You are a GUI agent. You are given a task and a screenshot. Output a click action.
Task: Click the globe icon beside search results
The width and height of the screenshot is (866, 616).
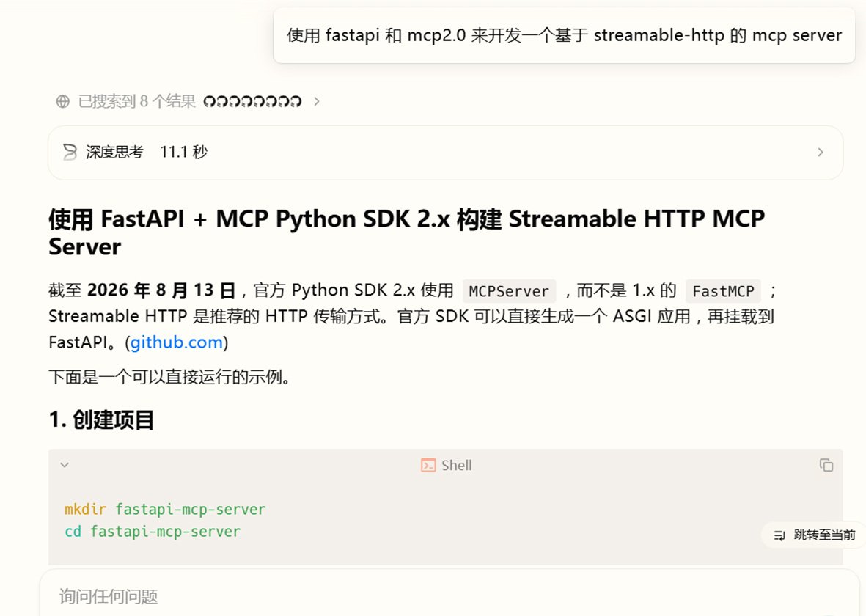[63, 101]
